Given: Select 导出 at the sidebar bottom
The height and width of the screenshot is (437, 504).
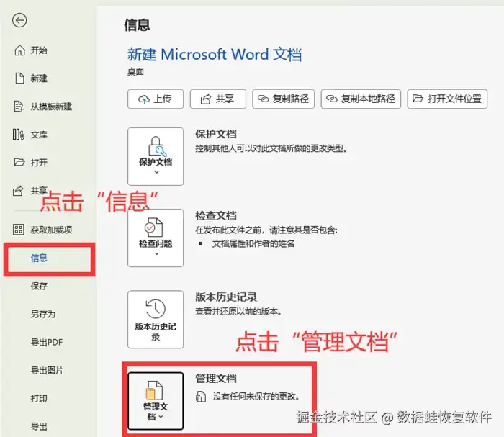Looking at the screenshot, I should pos(39,426).
